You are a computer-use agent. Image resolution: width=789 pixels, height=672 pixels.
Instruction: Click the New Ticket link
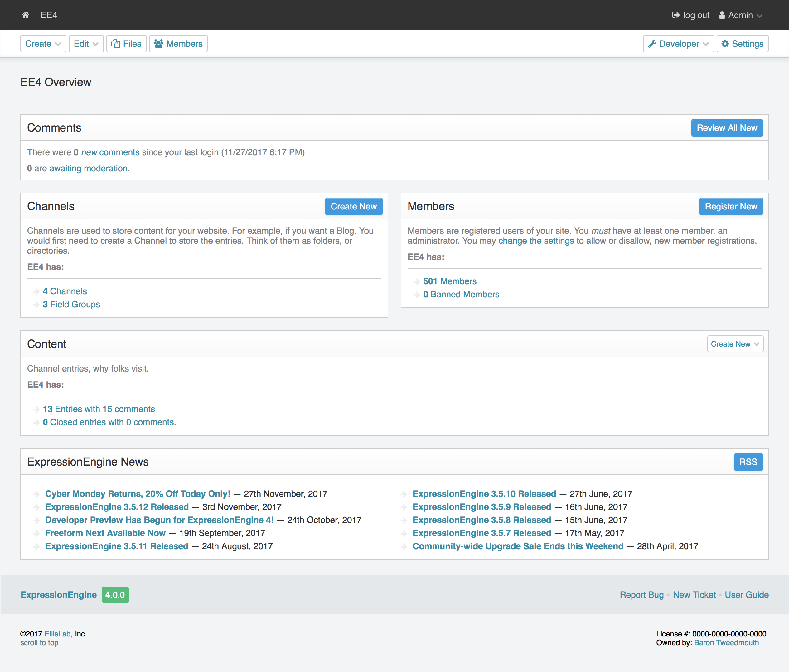coord(694,595)
